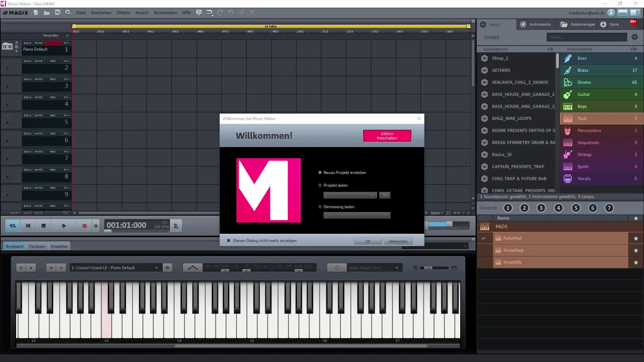The width and height of the screenshot is (644, 362).
Task: Start playback with the play button
Action: (x=64, y=226)
